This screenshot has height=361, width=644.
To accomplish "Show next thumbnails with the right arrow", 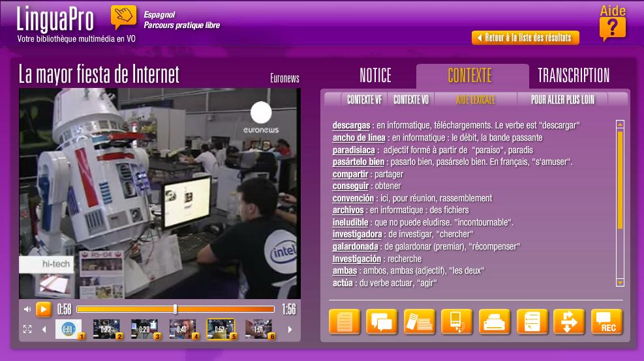I will click(x=290, y=329).
